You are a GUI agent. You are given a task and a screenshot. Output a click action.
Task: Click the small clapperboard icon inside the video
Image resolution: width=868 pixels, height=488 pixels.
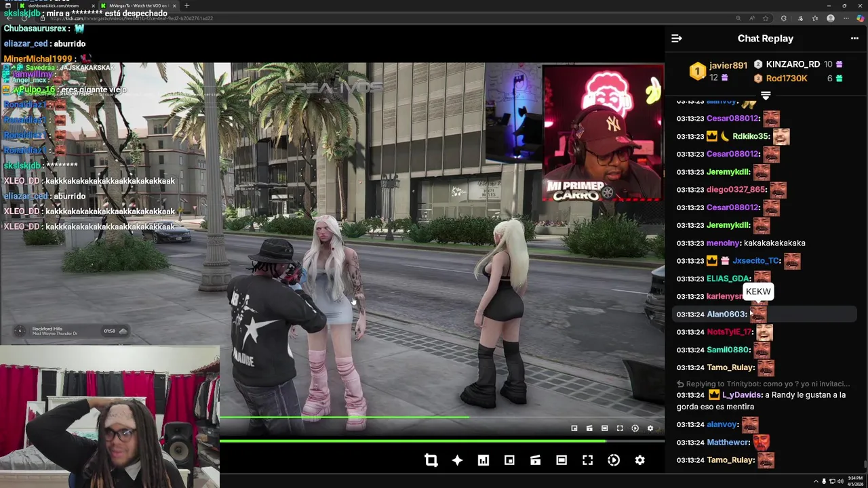pos(589,428)
